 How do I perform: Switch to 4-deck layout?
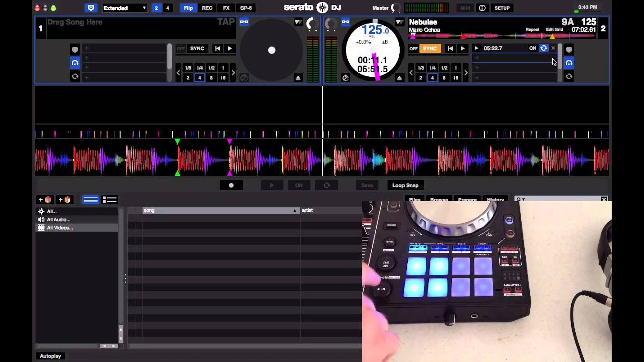168,8
